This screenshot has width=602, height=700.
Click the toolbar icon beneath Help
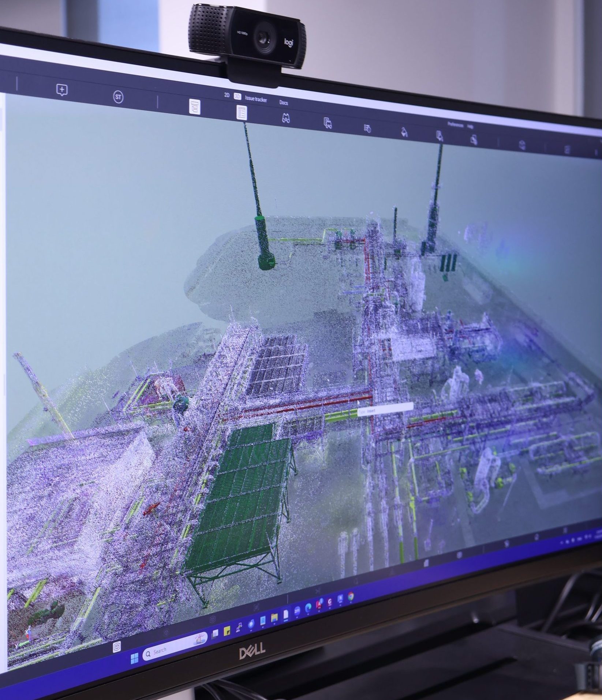tap(474, 140)
